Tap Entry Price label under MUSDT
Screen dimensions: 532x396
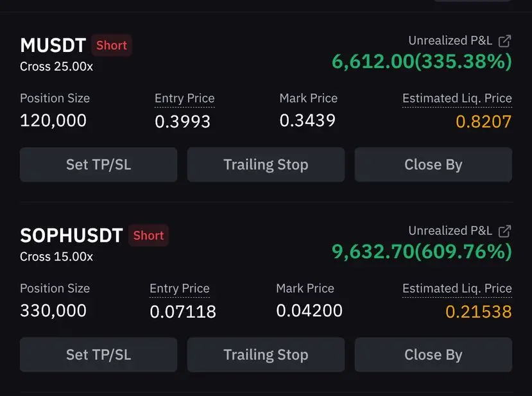pos(185,98)
